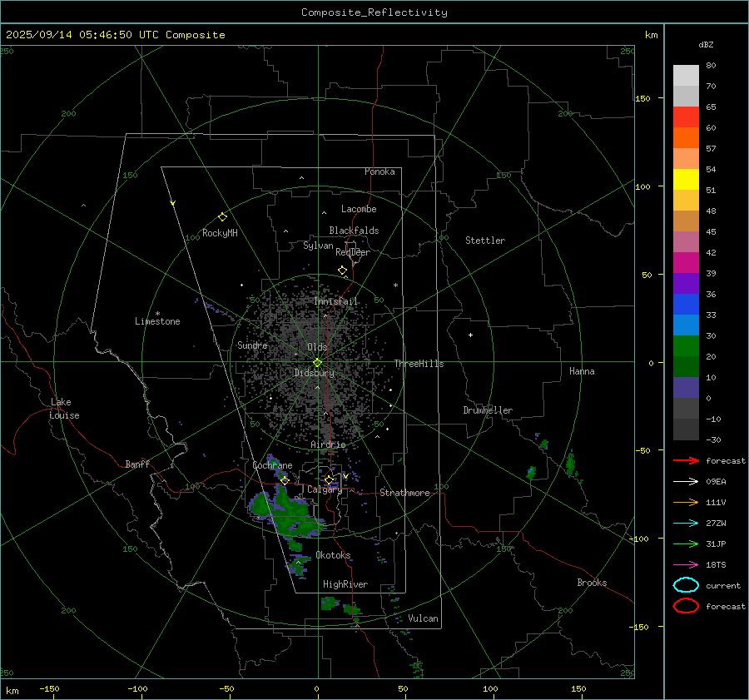Screen dimensions: 749x700
Task: Click the red forecast arrow in the legend
Action: [x=686, y=460]
